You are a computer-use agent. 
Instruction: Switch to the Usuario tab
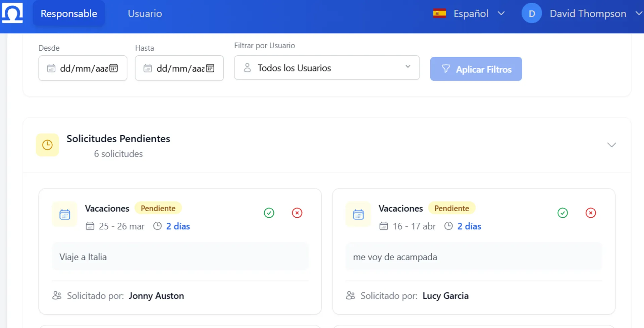pyautogui.click(x=145, y=13)
